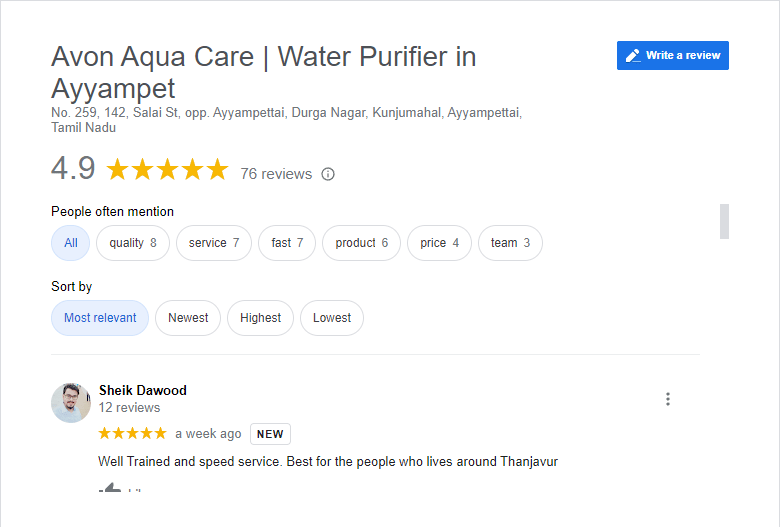Click the thumbs up icon under the review
The image size is (780, 527).
coord(110,488)
